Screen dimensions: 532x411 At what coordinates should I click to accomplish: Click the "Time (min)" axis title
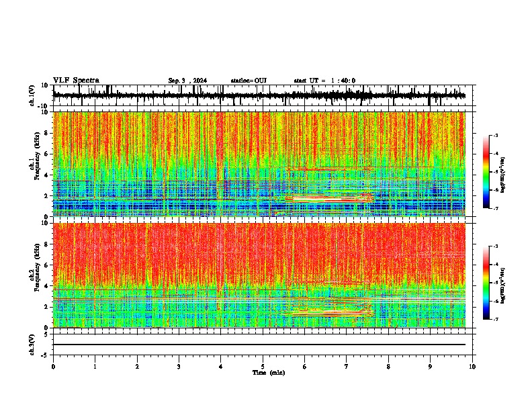point(269,373)
